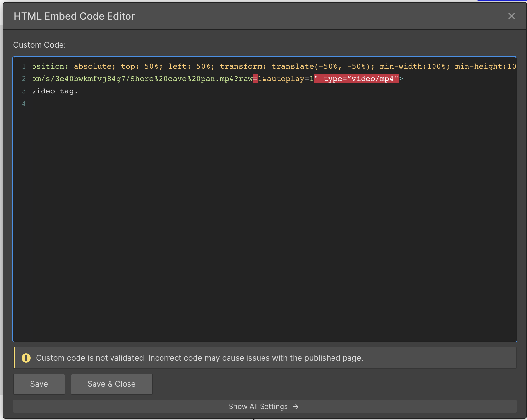Image resolution: width=527 pixels, height=420 pixels.
Task: Click the highlighted type="video/mp4" code
Action: click(x=356, y=79)
